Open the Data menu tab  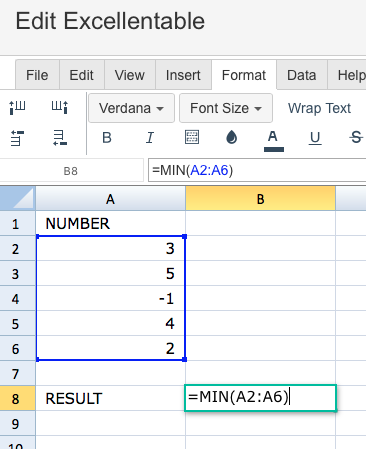302,75
